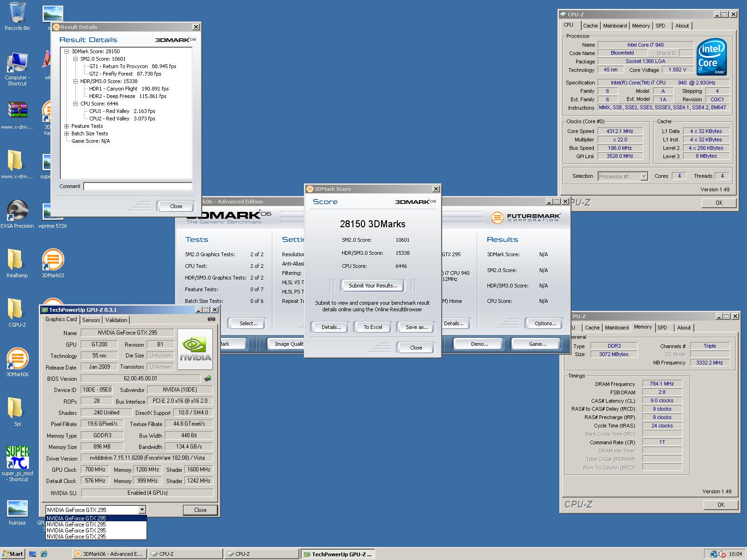The width and height of the screenshot is (747, 560).
Task: Launch Internet Explorer from quick launch
Action: [x=44, y=554]
